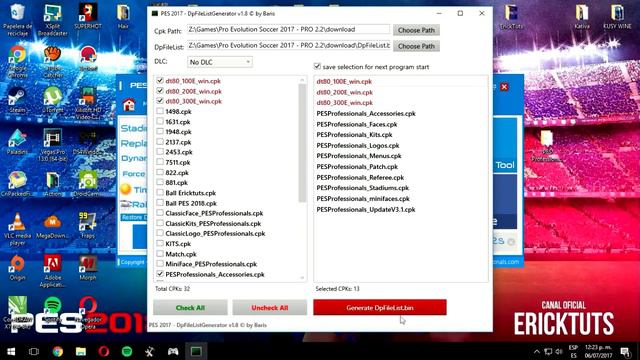Screen dimensions: 640x360
Task: Launch VLC media player shortcut
Action: [17, 229]
